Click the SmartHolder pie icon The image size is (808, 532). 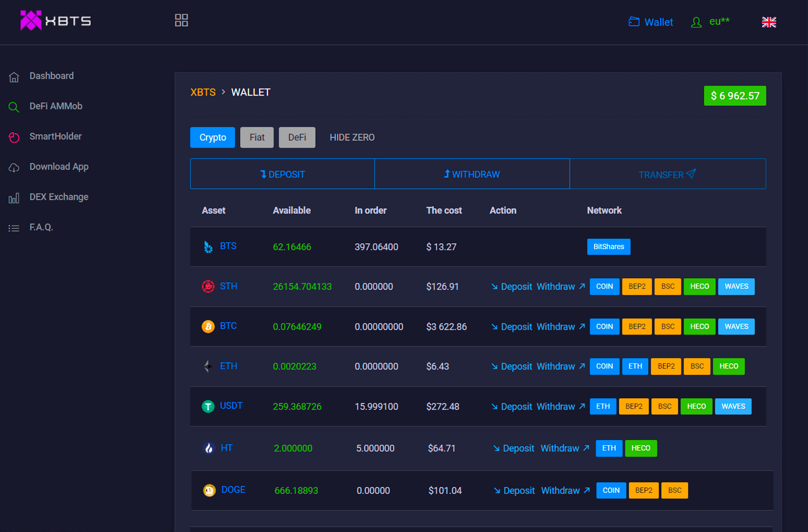pos(14,137)
